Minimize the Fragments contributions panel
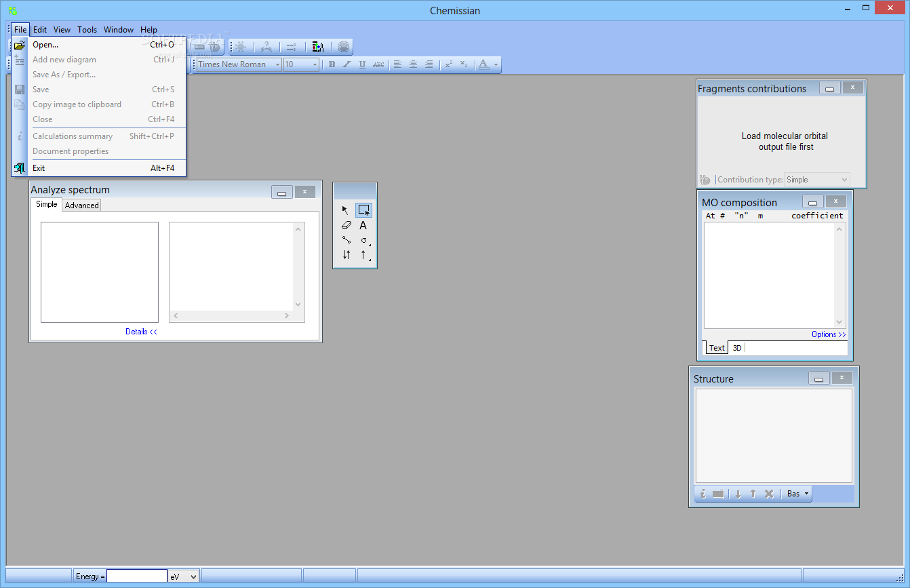This screenshot has width=910, height=588. click(830, 87)
